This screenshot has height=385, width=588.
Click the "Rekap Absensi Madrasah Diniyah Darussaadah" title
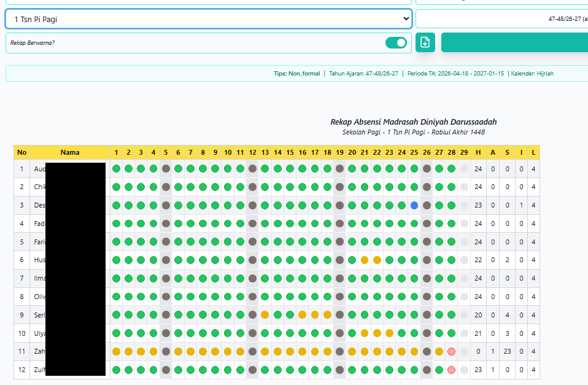click(x=413, y=122)
